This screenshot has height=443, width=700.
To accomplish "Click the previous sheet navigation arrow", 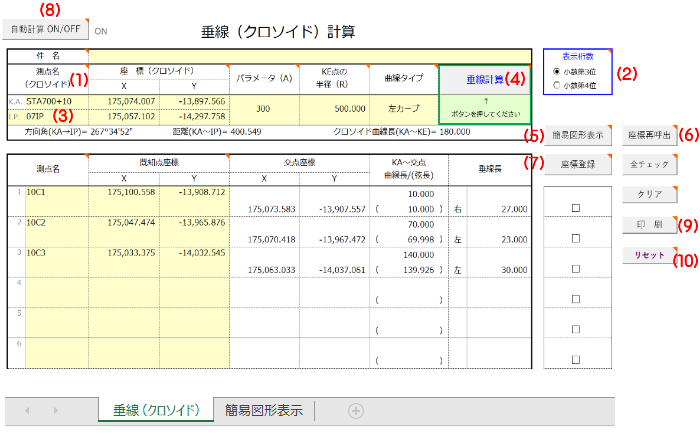I will tap(27, 410).
